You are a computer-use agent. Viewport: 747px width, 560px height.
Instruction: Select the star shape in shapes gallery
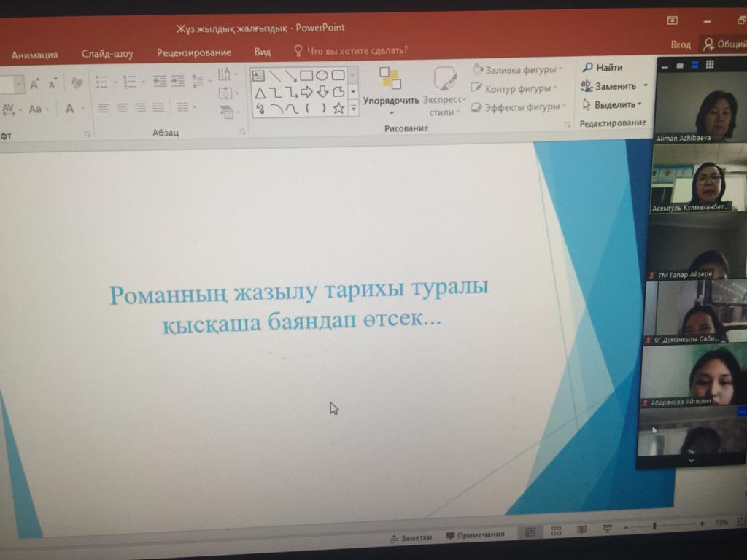[x=338, y=109]
